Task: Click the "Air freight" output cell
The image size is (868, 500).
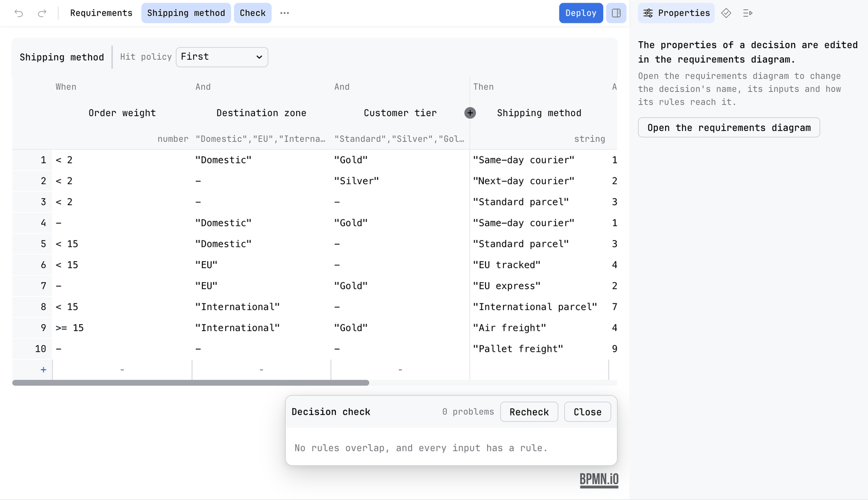Action: pos(539,328)
